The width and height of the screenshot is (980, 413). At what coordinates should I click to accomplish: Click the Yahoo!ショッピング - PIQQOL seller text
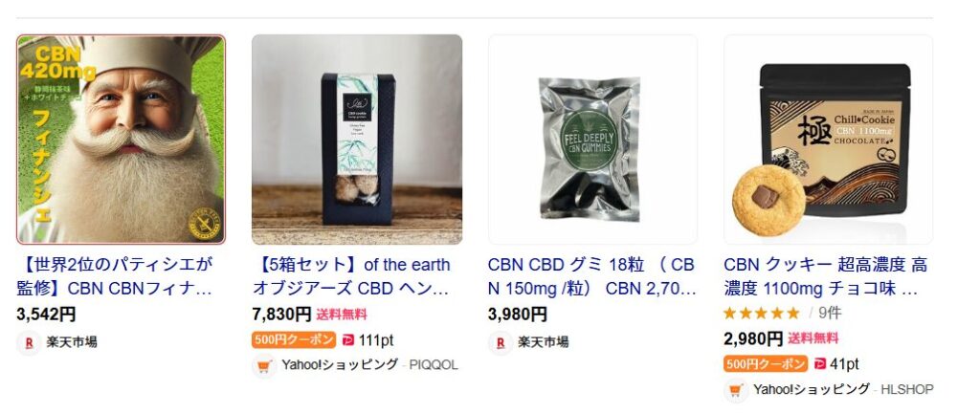pyautogui.click(x=369, y=365)
